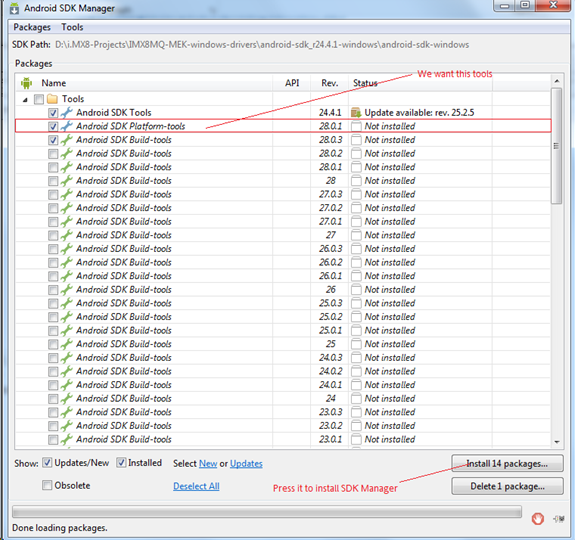
Task: Click the wrench icon of Build-tools 25.0.1
Action: pyautogui.click(x=66, y=330)
